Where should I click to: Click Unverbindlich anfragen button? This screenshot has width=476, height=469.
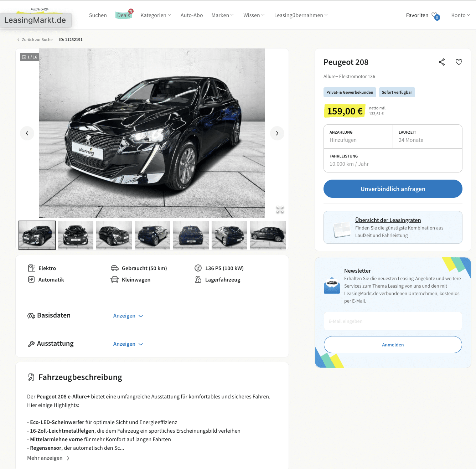coord(393,189)
